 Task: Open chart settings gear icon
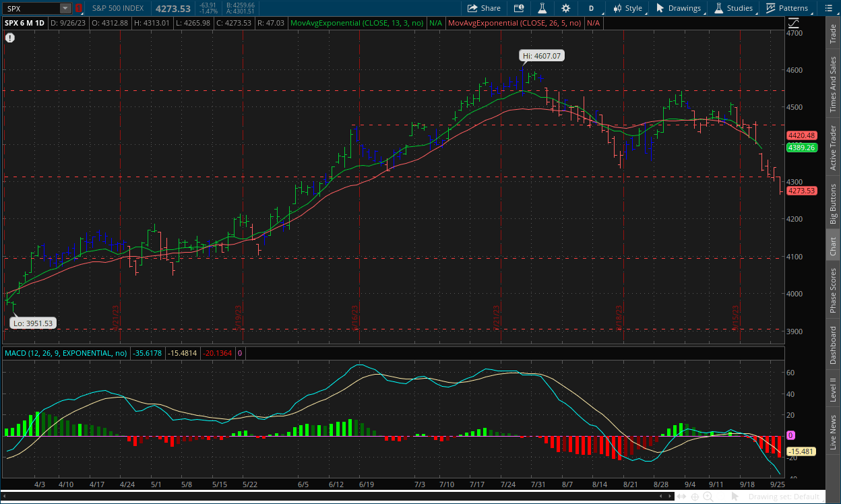[565, 8]
